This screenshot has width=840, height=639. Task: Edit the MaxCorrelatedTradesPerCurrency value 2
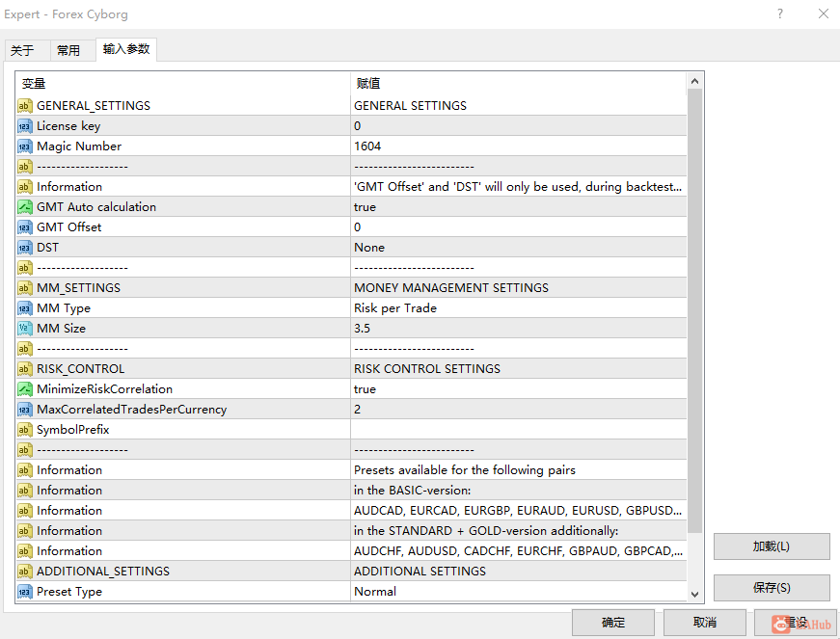click(x=518, y=410)
